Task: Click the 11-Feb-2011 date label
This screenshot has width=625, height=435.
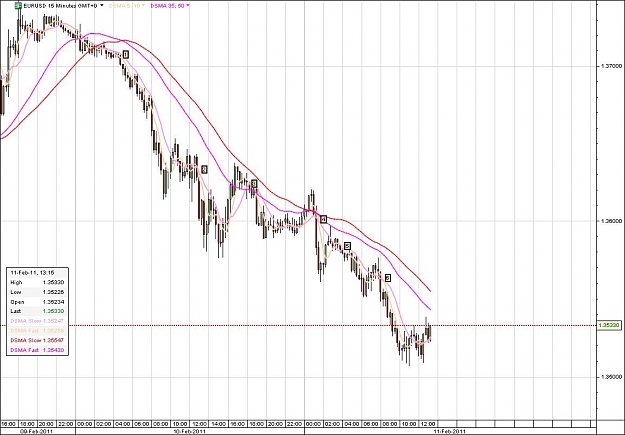Action: [449, 431]
